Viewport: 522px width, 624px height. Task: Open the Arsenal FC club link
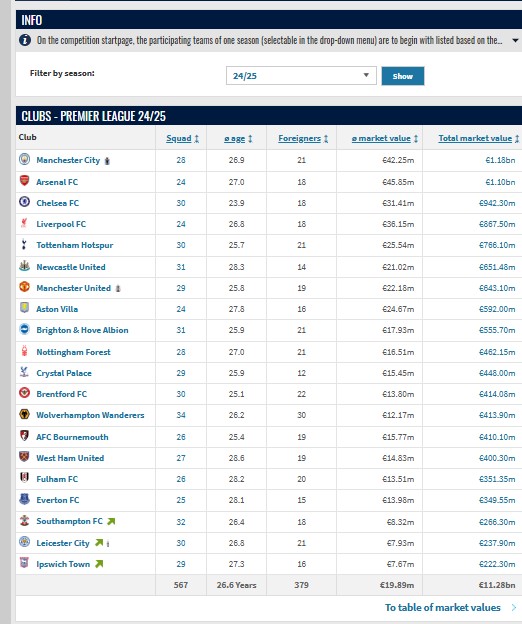tap(57, 182)
